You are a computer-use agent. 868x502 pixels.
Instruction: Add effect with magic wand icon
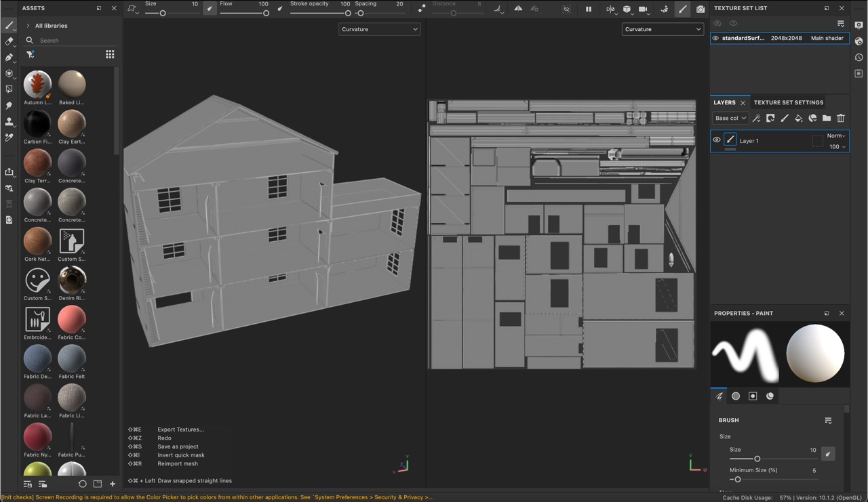point(756,118)
